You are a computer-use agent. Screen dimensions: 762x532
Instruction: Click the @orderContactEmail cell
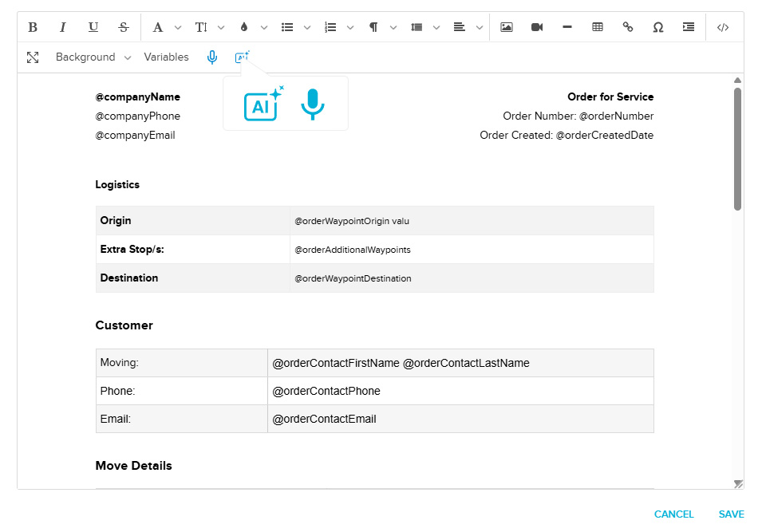[460, 419]
